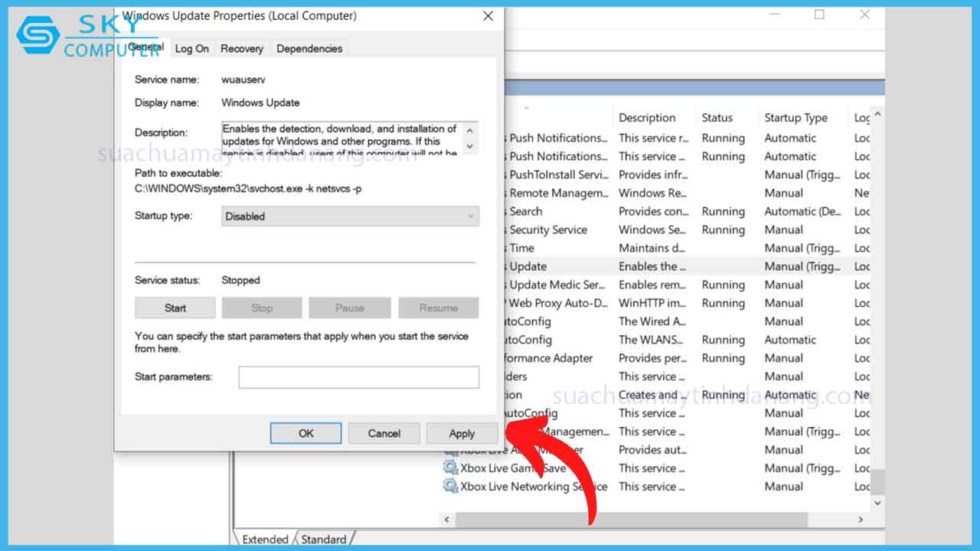Click the 'WinHTTP im...' description cell
Screen dimensions: 980x551
[x=653, y=303]
